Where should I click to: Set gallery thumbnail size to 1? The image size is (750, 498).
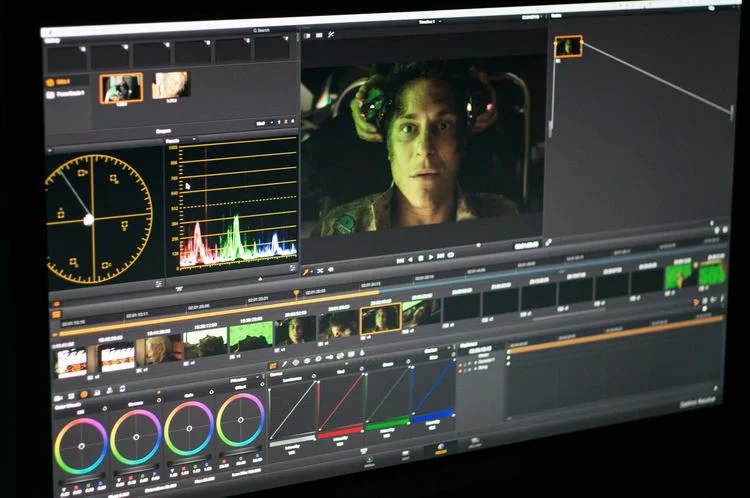coord(279,122)
